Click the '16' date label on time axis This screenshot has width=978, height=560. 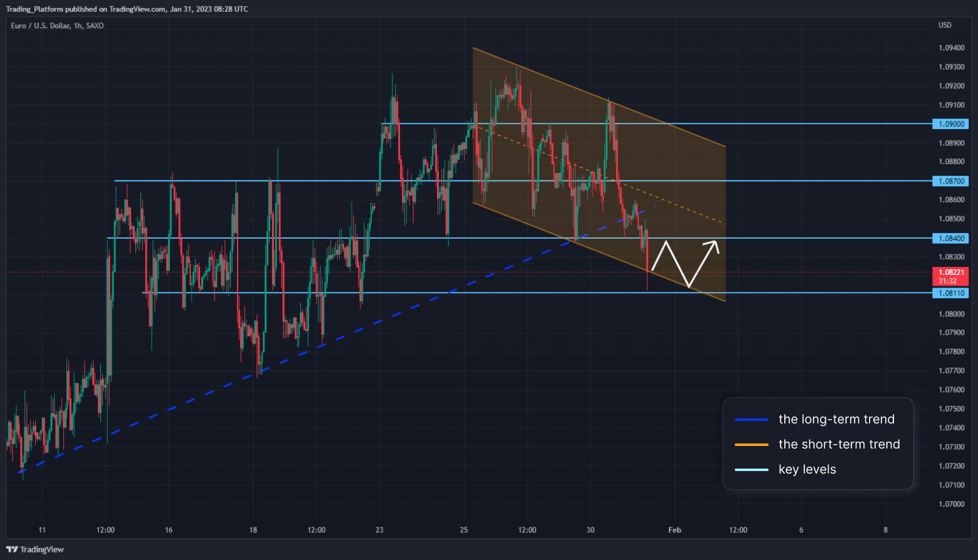tap(169, 530)
